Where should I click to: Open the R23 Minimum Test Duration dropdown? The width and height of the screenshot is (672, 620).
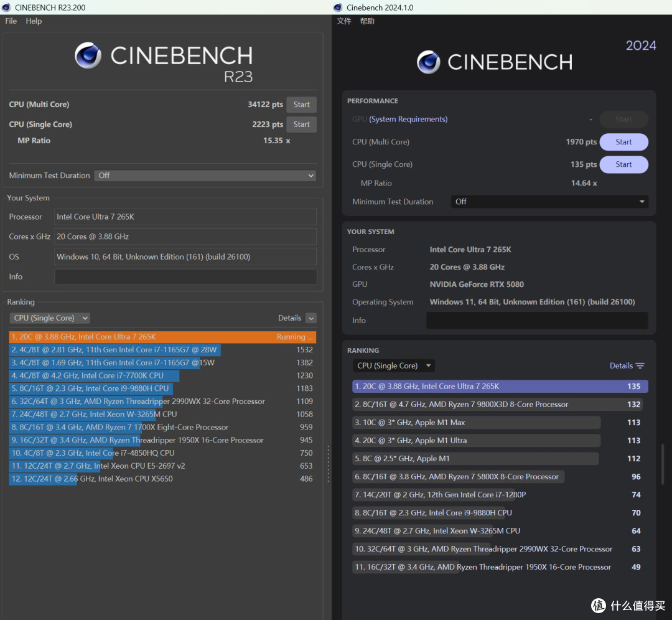pyautogui.click(x=205, y=176)
